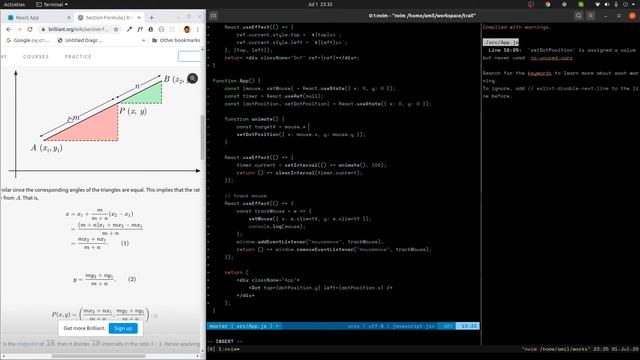Reload the brilliant.org page

coord(30,29)
